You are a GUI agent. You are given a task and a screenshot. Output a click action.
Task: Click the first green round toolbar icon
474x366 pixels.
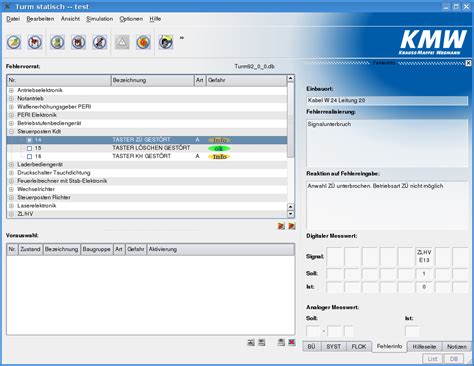[14, 42]
